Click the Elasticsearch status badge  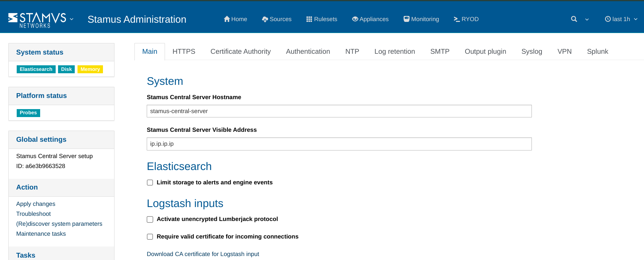pos(36,69)
